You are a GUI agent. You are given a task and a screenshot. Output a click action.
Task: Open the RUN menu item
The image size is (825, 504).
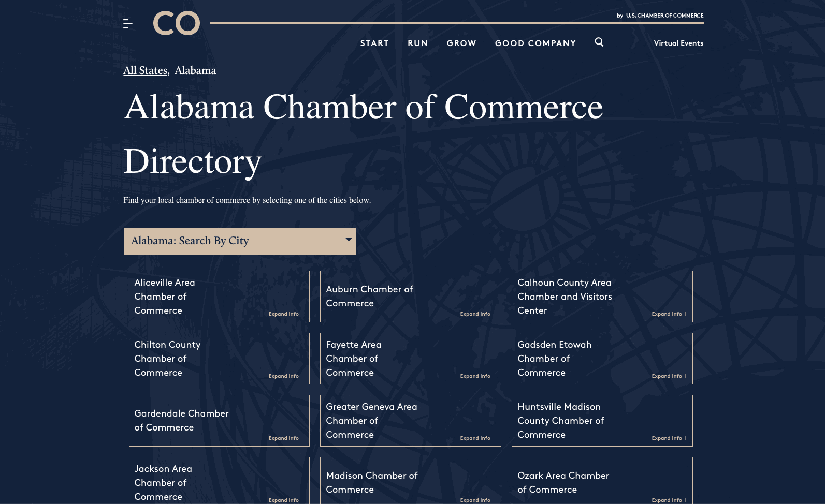point(418,43)
